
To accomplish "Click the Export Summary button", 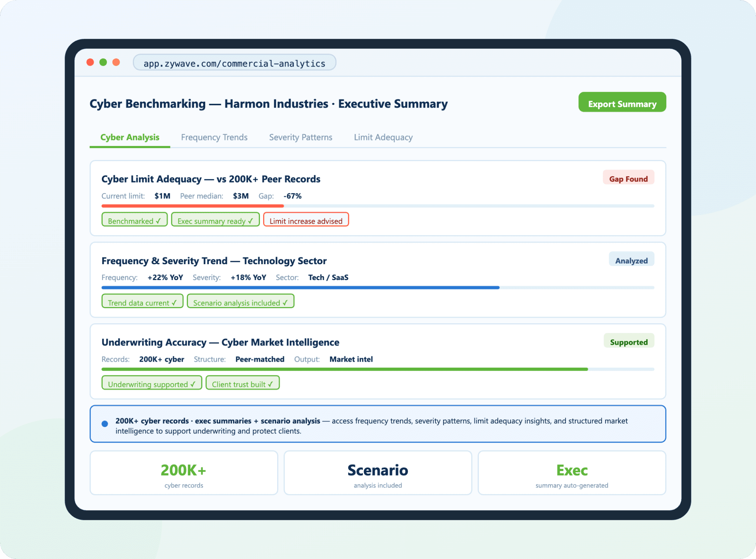I will (622, 102).
